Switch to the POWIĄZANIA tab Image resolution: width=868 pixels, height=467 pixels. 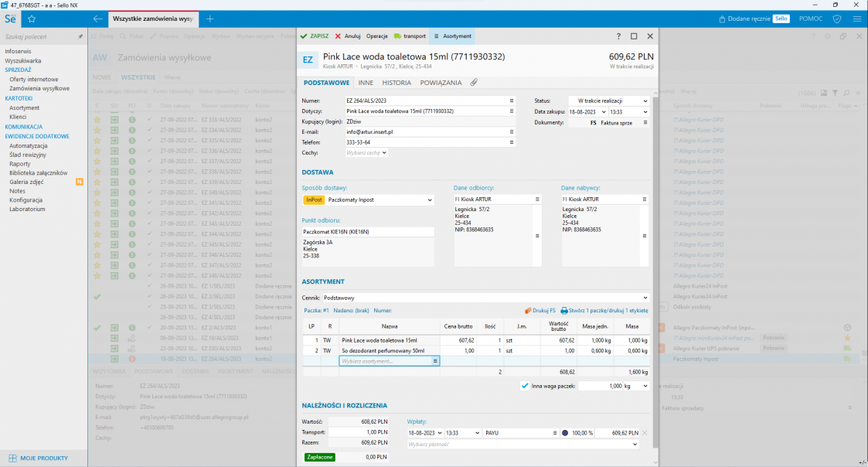point(441,82)
